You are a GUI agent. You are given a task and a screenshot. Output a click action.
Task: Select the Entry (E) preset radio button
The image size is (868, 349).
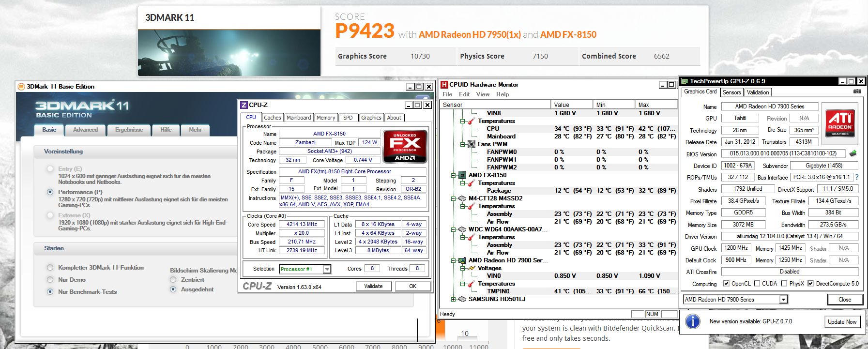(x=50, y=169)
